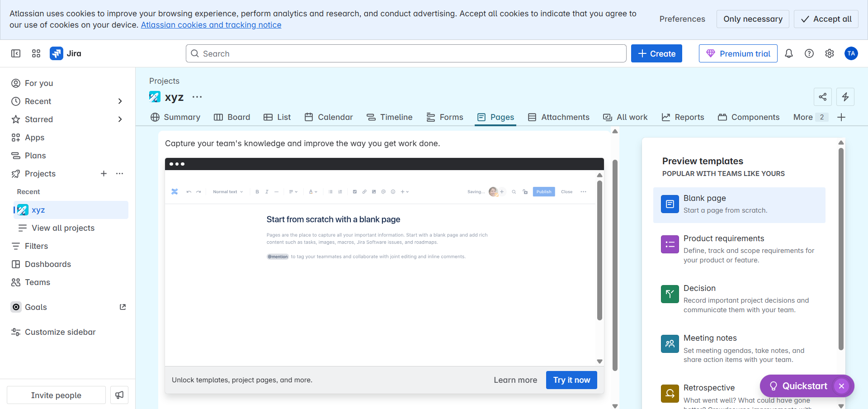868x409 pixels.
Task: Select the Decision template icon
Action: point(670,294)
